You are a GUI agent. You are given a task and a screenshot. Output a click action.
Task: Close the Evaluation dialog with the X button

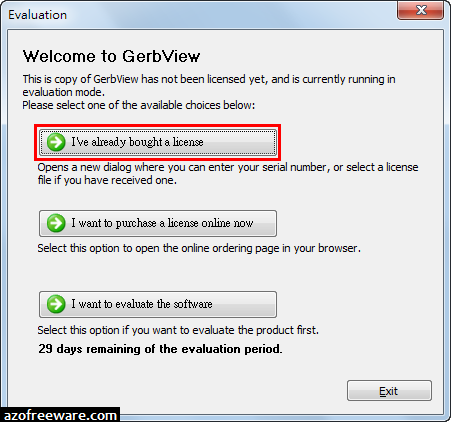pyautogui.click(x=421, y=10)
